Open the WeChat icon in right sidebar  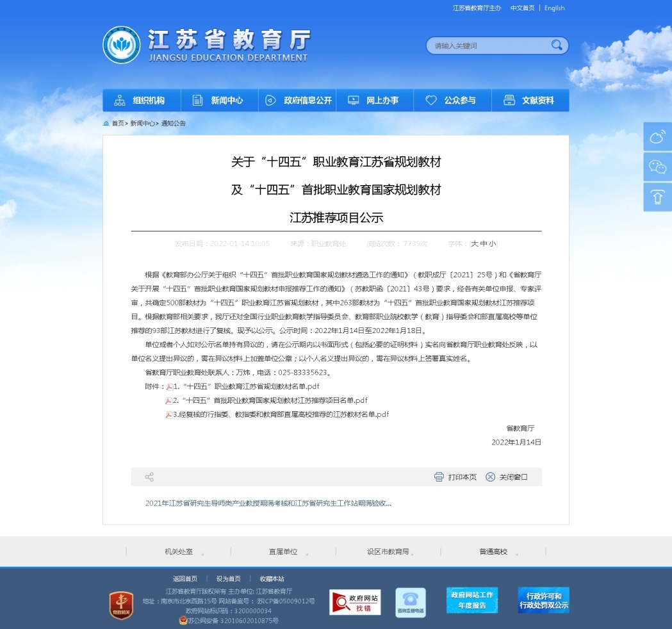coord(657,167)
